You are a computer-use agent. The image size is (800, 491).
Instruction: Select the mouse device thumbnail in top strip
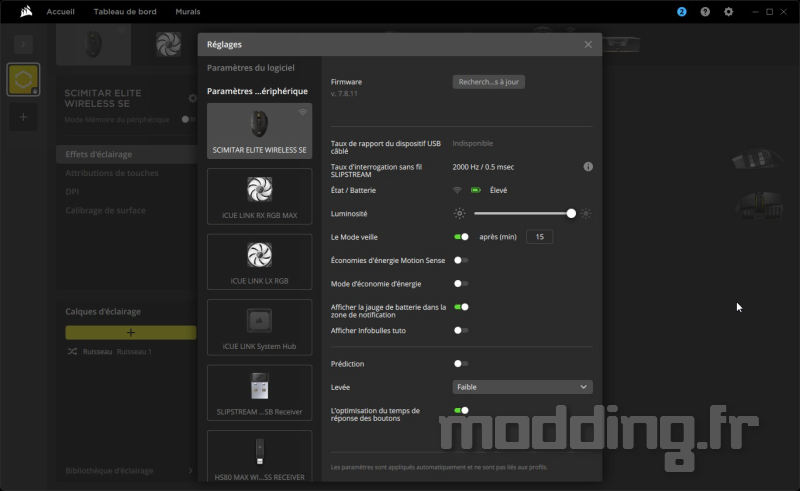[x=93, y=44]
